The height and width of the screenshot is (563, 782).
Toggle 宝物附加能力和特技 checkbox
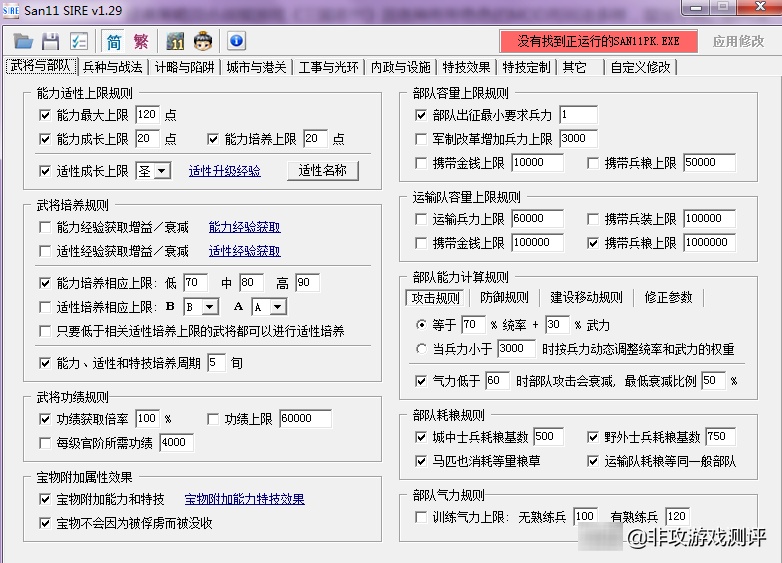45,499
